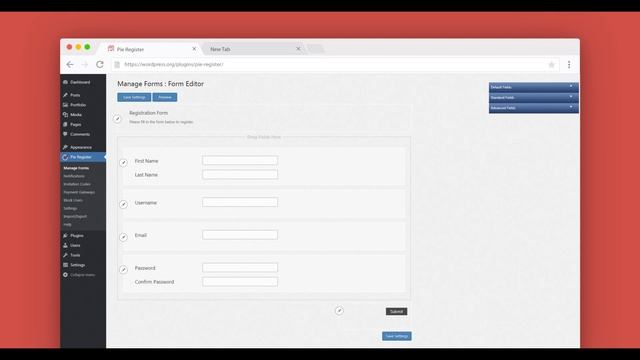Click the dark Submit button
This screenshot has width=640, height=360.
(396, 311)
